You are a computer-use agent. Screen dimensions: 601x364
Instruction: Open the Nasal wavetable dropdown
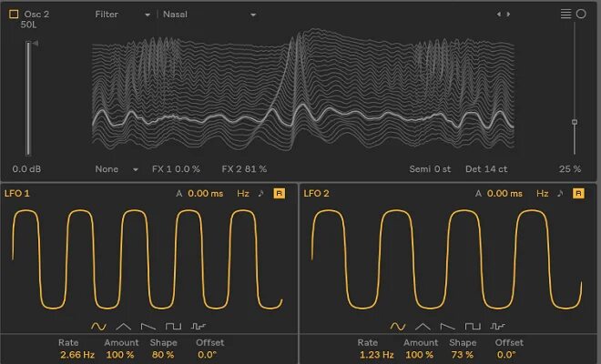pos(209,15)
